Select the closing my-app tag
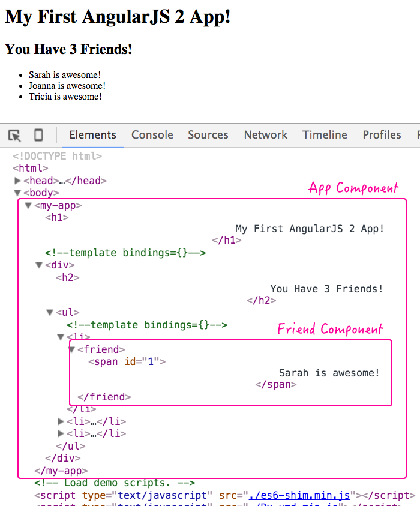Viewport: 420px width, 506px height. click(61, 471)
